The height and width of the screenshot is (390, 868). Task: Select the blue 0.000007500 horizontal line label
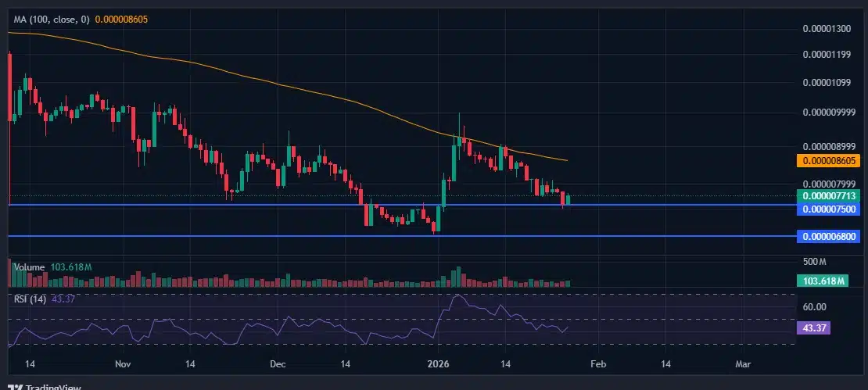[827, 209]
